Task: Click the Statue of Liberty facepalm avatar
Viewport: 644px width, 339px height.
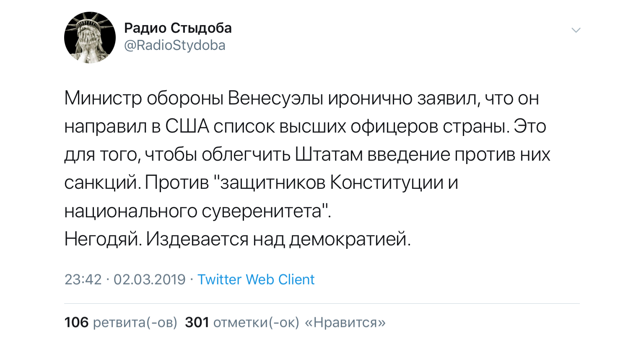Action: pos(90,38)
